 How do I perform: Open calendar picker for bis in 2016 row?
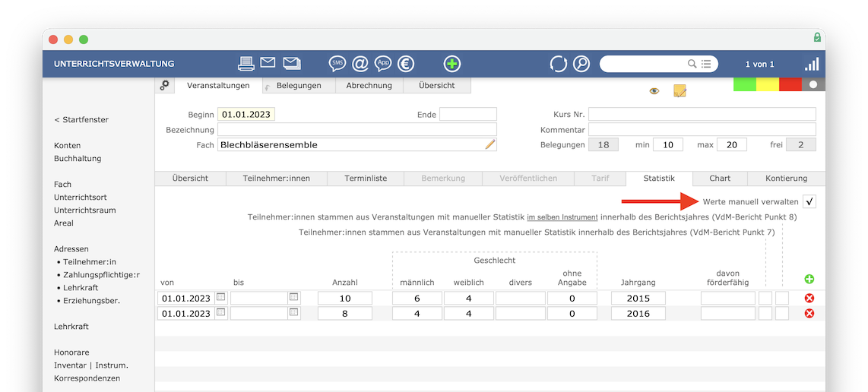(x=294, y=312)
